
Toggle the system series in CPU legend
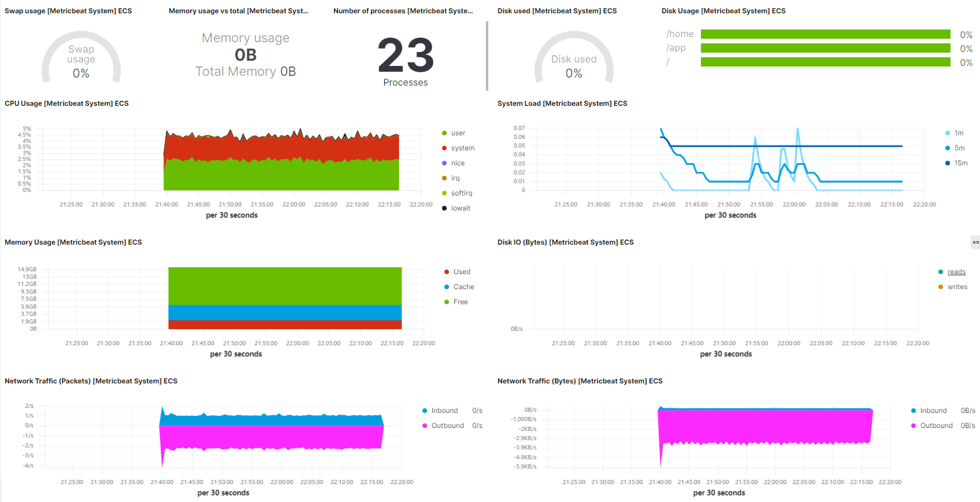click(x=458, y=148)
